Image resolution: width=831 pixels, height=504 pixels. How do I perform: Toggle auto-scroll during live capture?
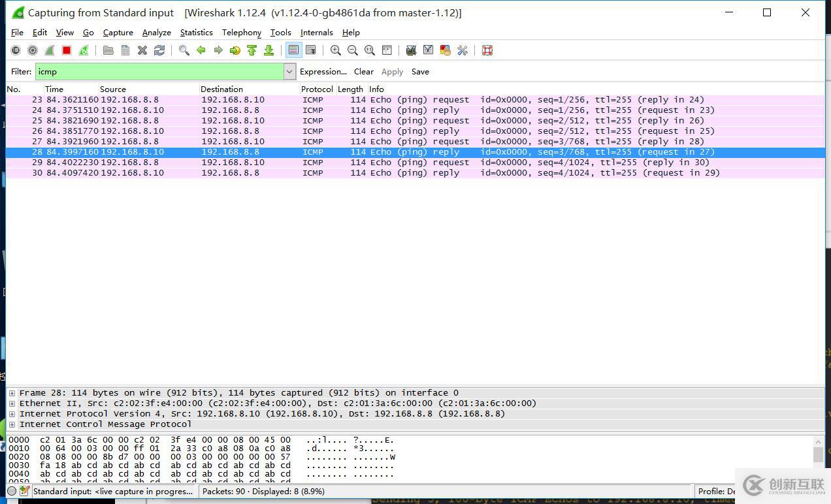coord(311,50)
